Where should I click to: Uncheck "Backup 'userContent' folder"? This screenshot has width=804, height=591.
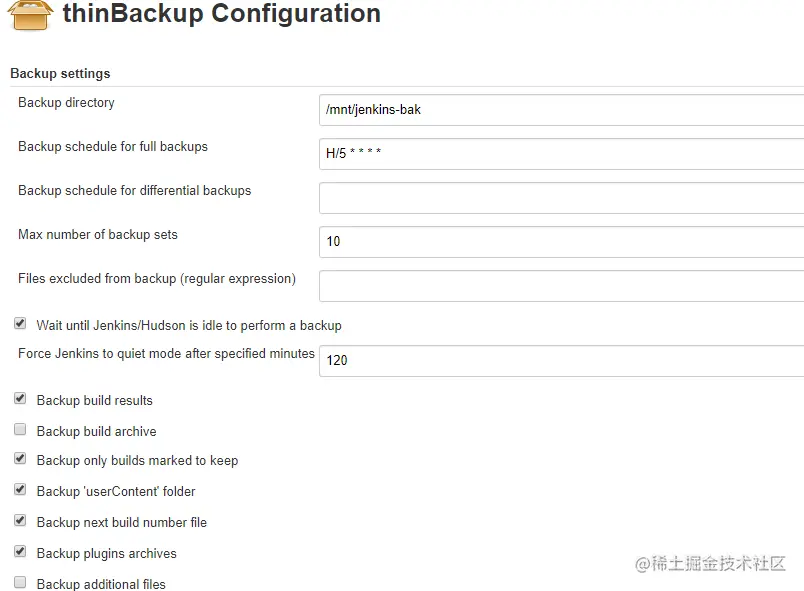coord(19,490)
